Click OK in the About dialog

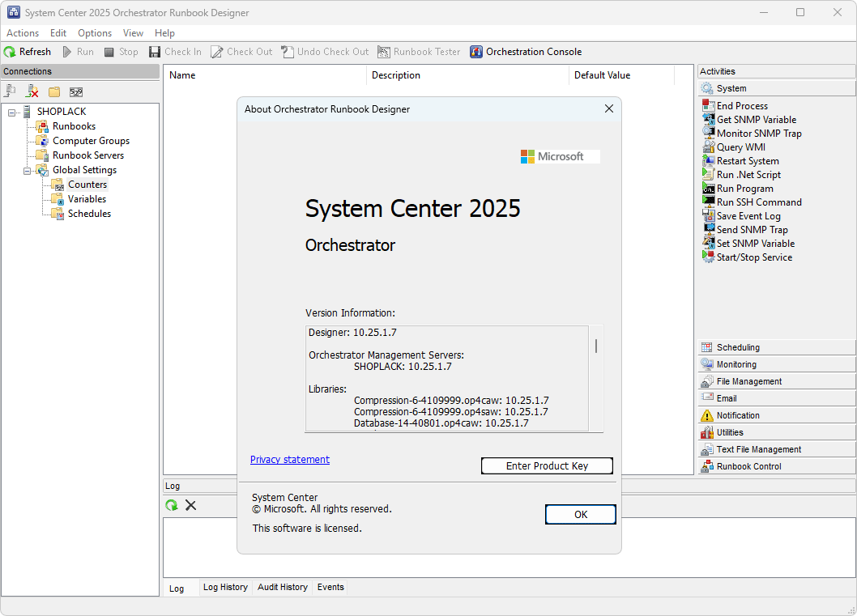point(581,515)
